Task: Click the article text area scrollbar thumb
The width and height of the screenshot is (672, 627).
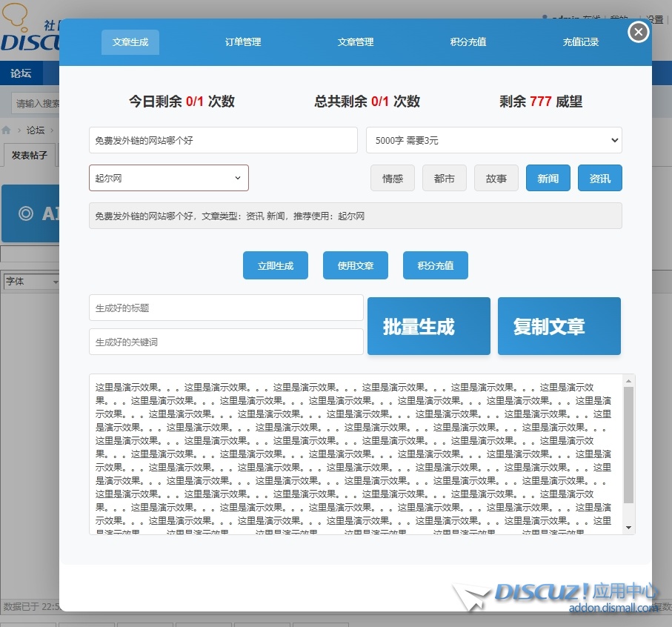Action: pyautogui.click(x=629, y=445)
